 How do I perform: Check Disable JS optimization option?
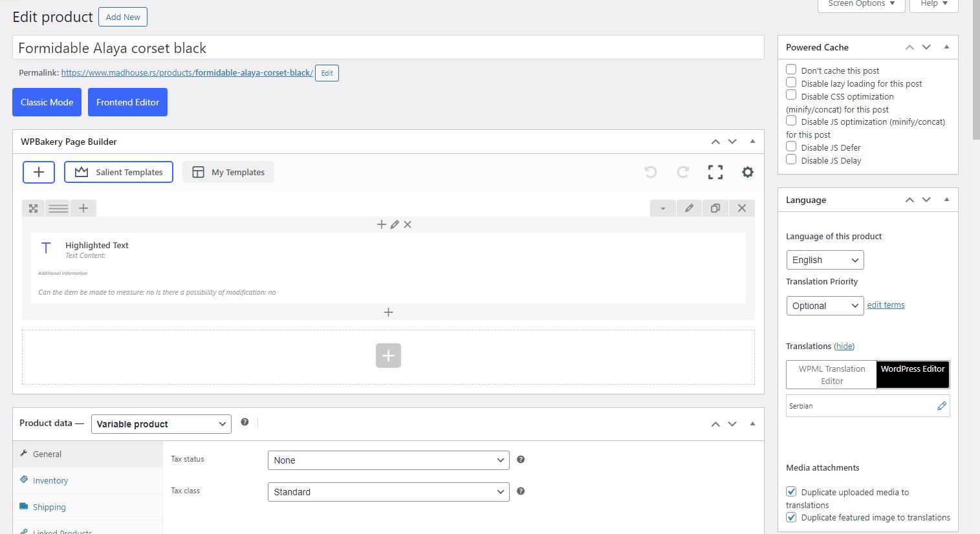[x=791, y=120]
